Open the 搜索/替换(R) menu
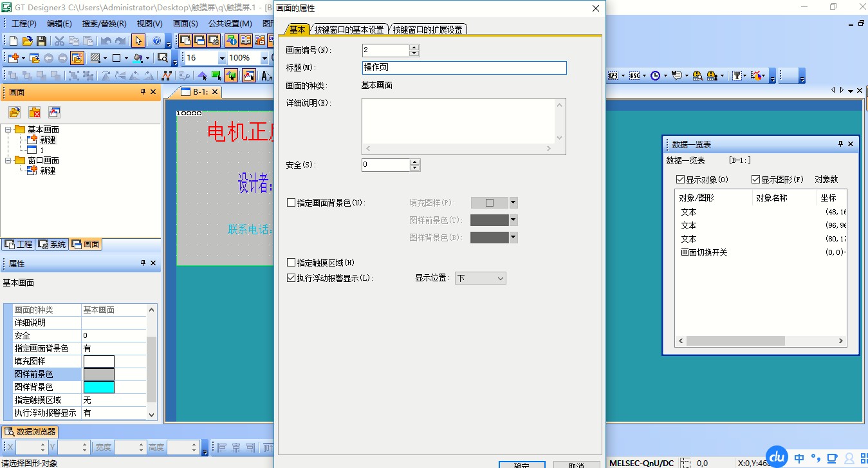 coord(104,24)
